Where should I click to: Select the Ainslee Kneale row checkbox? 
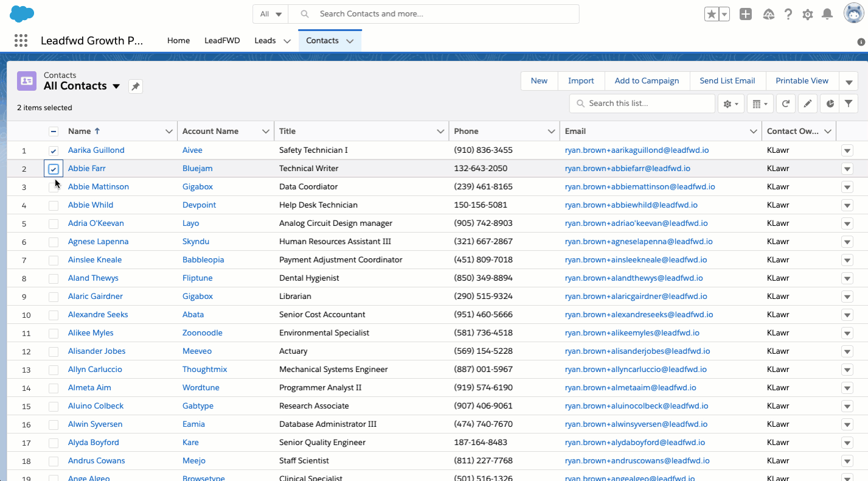[x=54, y=260]
